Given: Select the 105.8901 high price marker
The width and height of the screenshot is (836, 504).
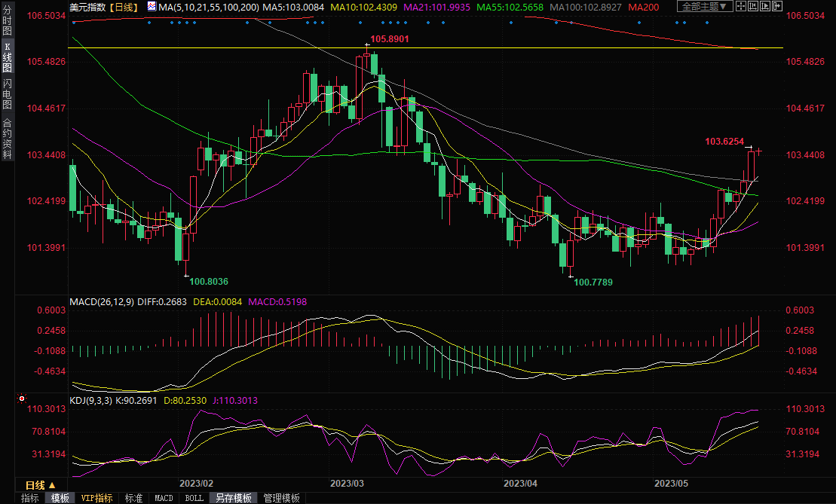Looking at the screenshot, I should click(x=389, y=38).
